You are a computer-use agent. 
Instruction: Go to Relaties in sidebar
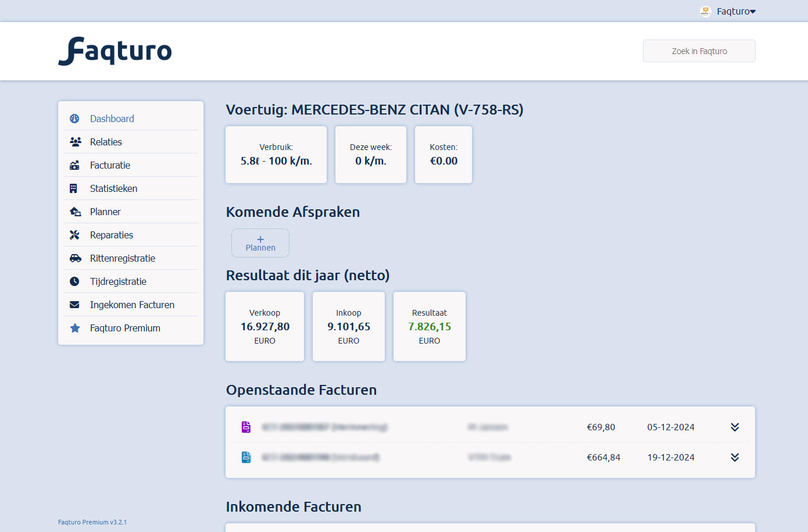[x=131, y=142]
